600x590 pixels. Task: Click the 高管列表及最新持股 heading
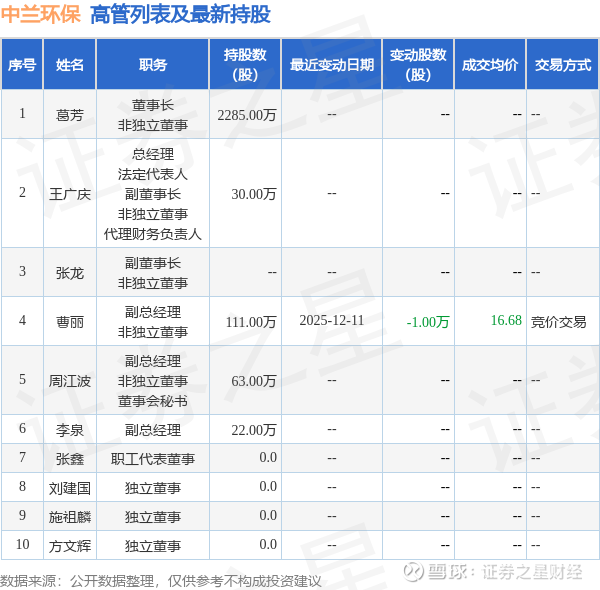[x=180, y=15]
